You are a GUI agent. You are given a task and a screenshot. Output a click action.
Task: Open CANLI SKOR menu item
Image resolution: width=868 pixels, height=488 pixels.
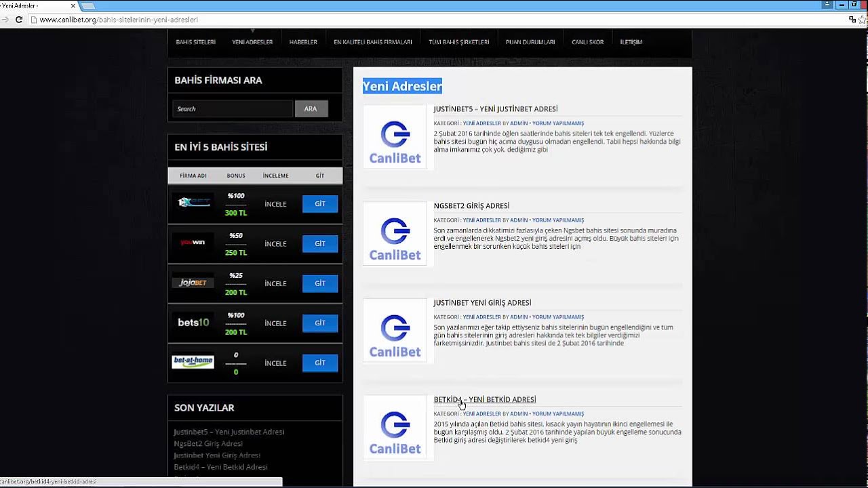(587, 42)
